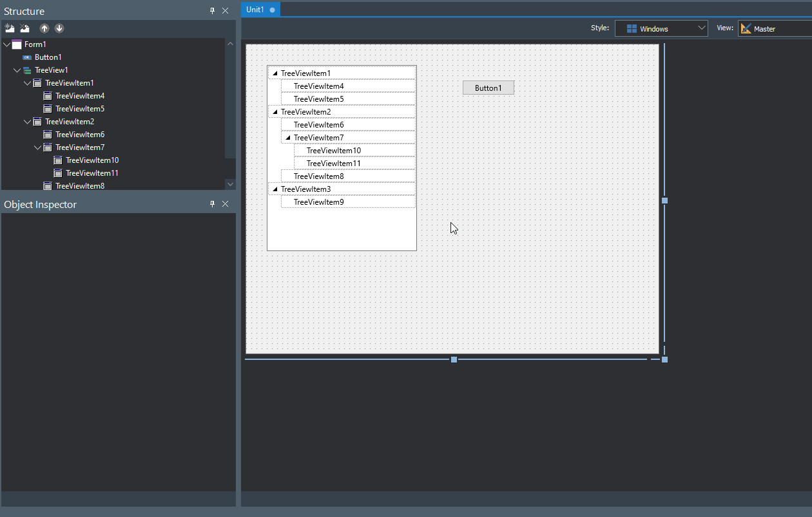Click the New item icon in Structure toolbar
This screenshot has height=517, width=812.
(x=10, y=28)
